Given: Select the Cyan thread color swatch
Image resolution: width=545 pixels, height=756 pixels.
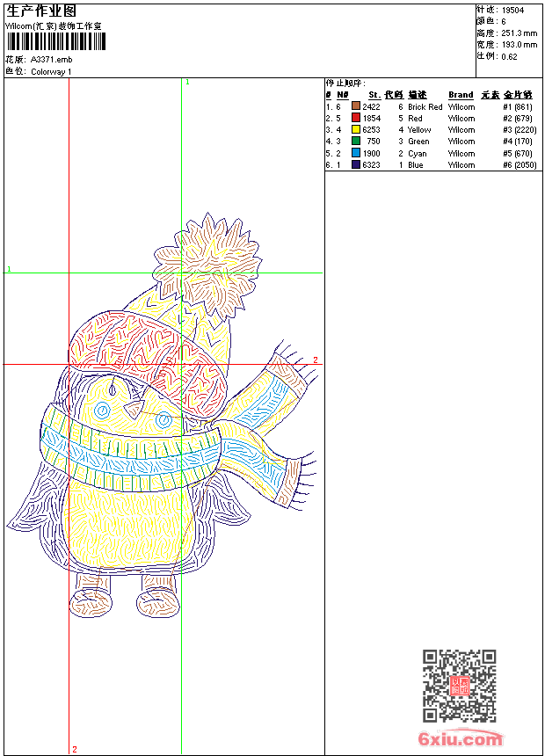Looking at the screenshot, I should pos(356,153).
